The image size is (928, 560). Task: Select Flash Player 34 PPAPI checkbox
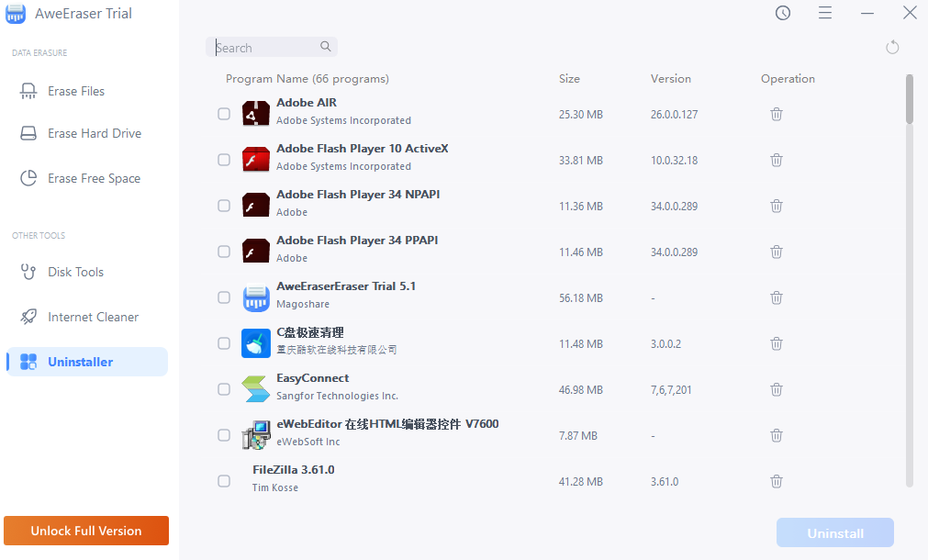click(x=224, y=252)
